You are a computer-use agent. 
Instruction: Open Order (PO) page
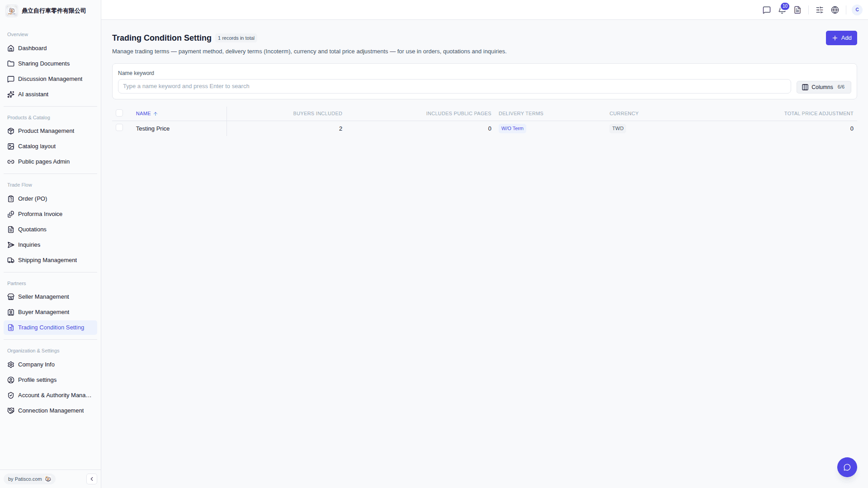(x=50, y=199)
